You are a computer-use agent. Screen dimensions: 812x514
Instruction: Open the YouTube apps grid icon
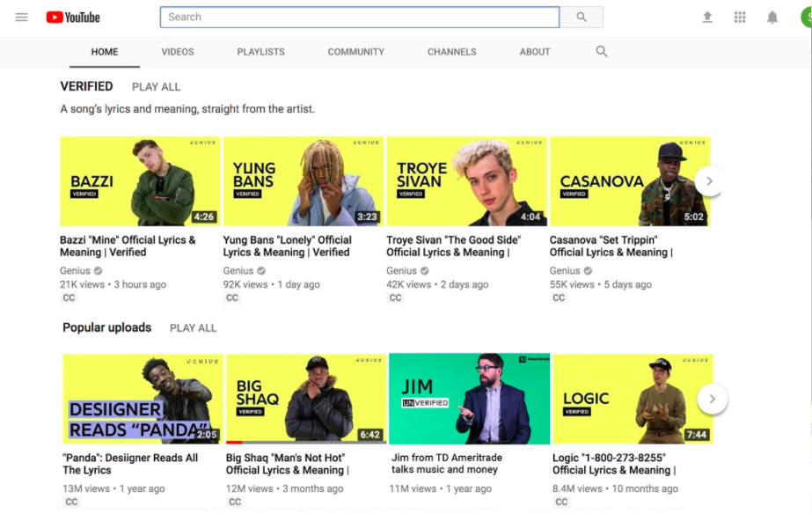tap(740, 17)
